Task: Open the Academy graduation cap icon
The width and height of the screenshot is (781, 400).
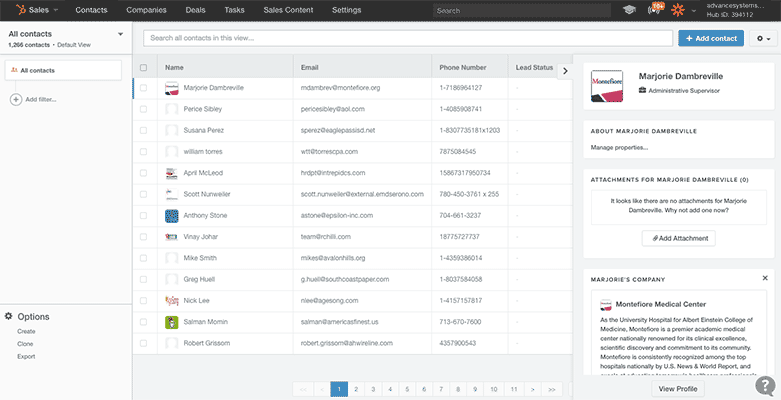Action: pyautogui.click(x=630, y=10)
